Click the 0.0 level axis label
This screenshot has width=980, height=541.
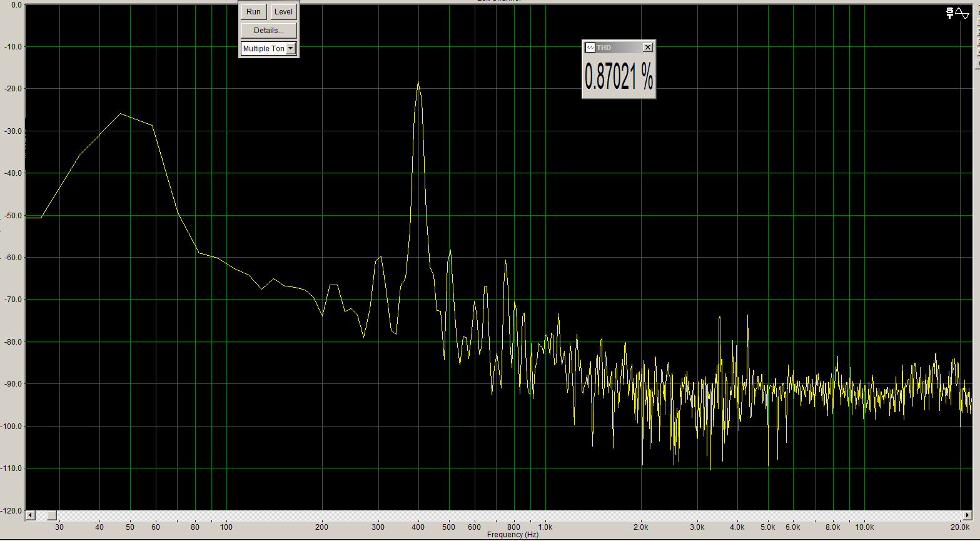(17, 4)
